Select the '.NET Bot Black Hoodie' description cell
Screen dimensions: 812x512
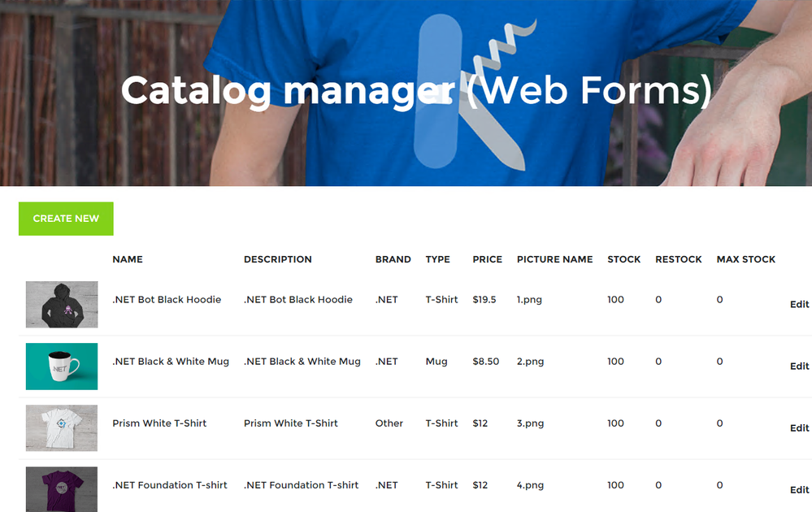[x=298, y=300]
